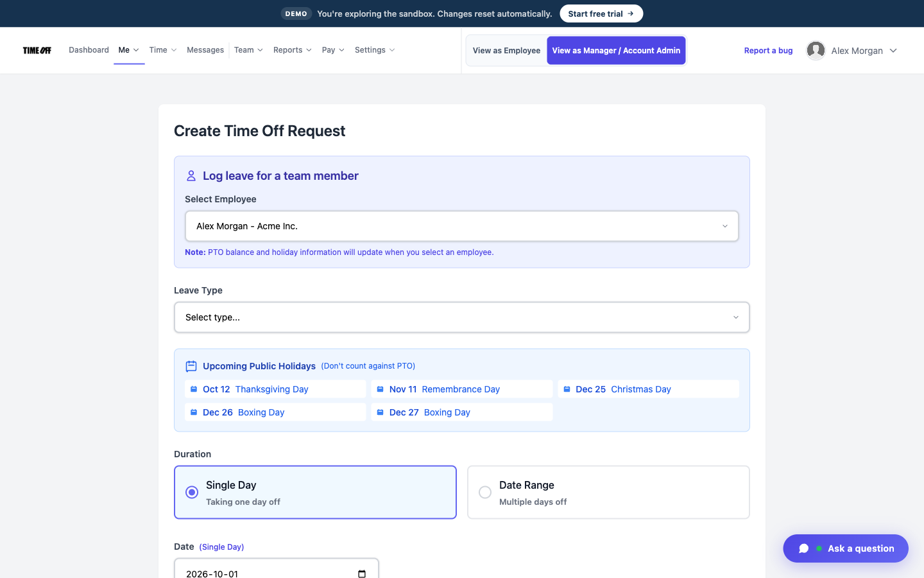The width and height of the screenshot is (924, 578).
Task: Open Alex Morgan's avatar picture
Action: click(x=816, y=50)
